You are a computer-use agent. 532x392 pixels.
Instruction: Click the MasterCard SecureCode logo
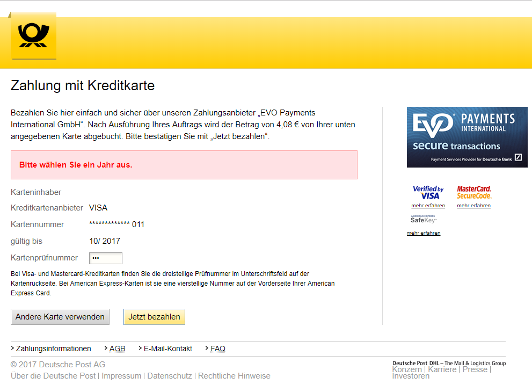[474, 192]
